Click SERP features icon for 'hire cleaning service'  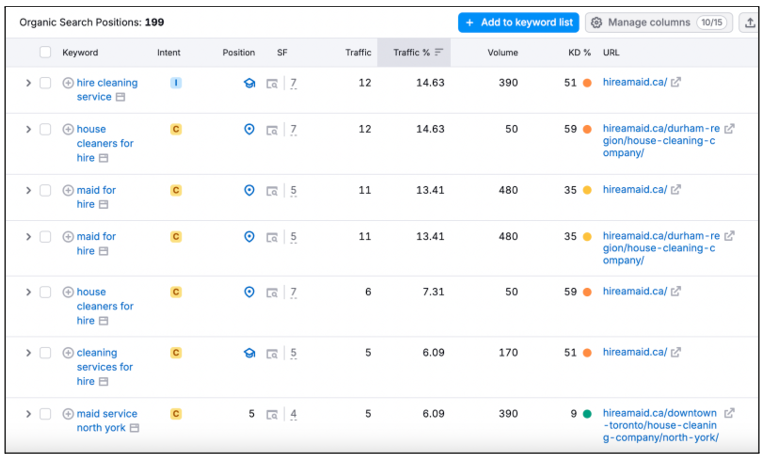pyautogui.click(x=272, y=84)
